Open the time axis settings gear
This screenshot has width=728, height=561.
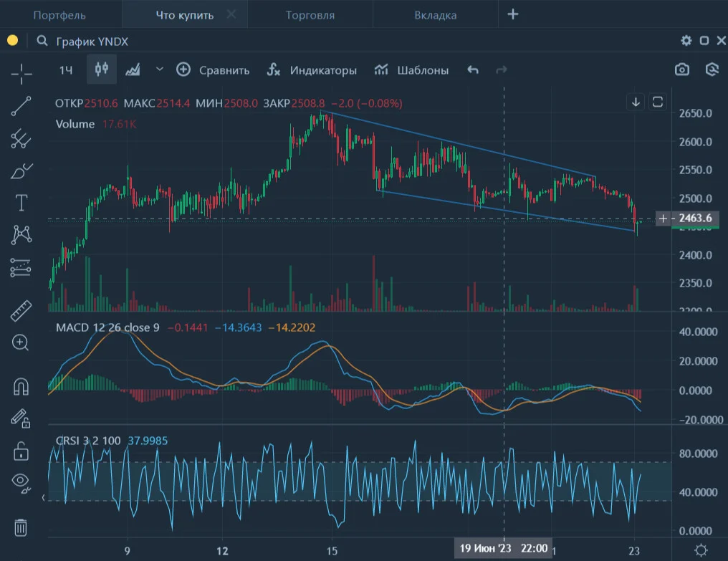(701, 550)
